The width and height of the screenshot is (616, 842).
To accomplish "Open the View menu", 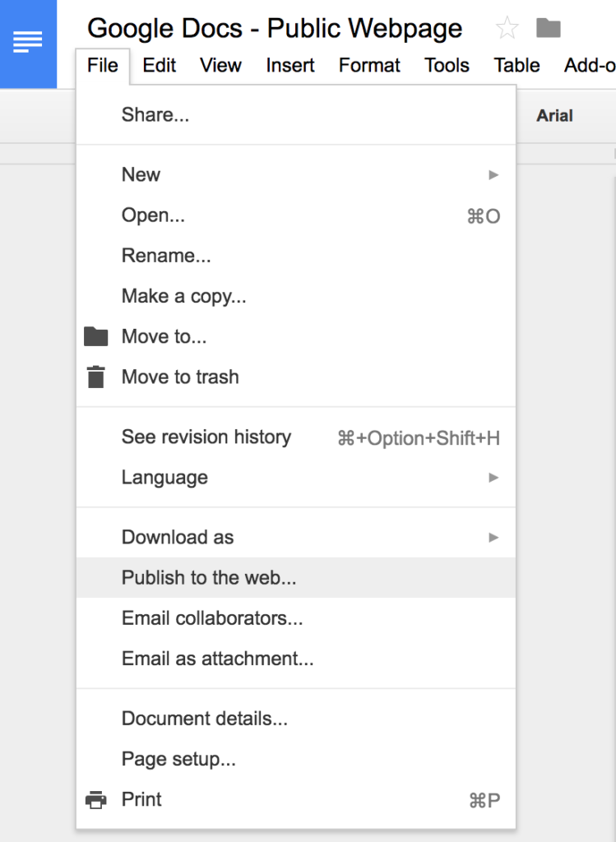I will pos(220,66).
